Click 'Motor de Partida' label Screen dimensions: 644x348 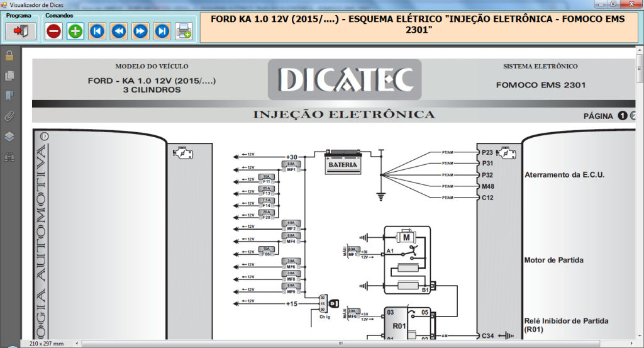[x=553, y=260]
